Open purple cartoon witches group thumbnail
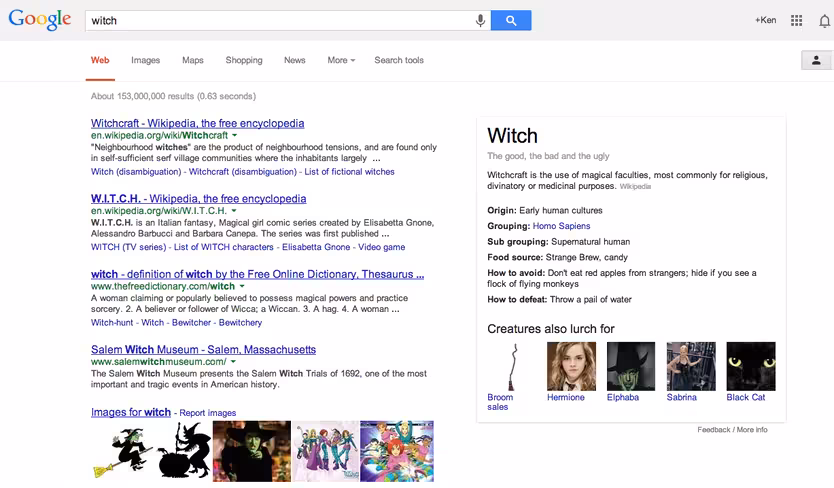The height and width of the screenshot is (488, 834). coord(326,451)
